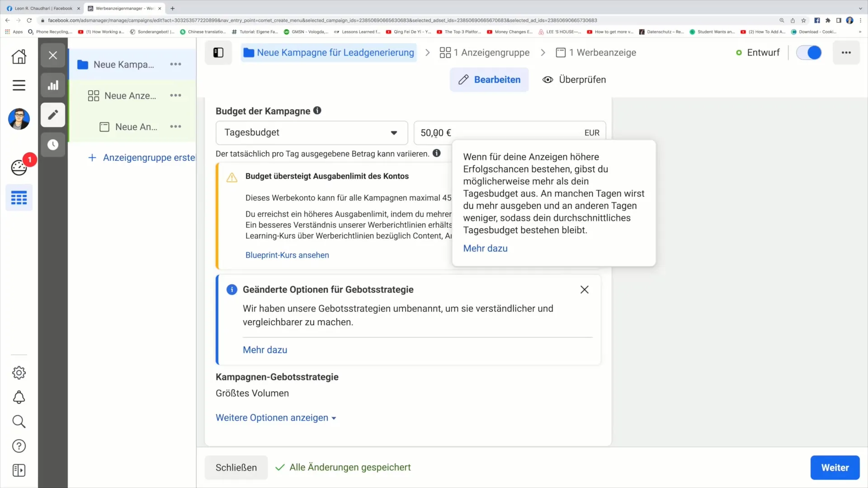Click the search magnifier in sidebar
The height and width of the screenshot is (488, 868).
pos(19,422)
